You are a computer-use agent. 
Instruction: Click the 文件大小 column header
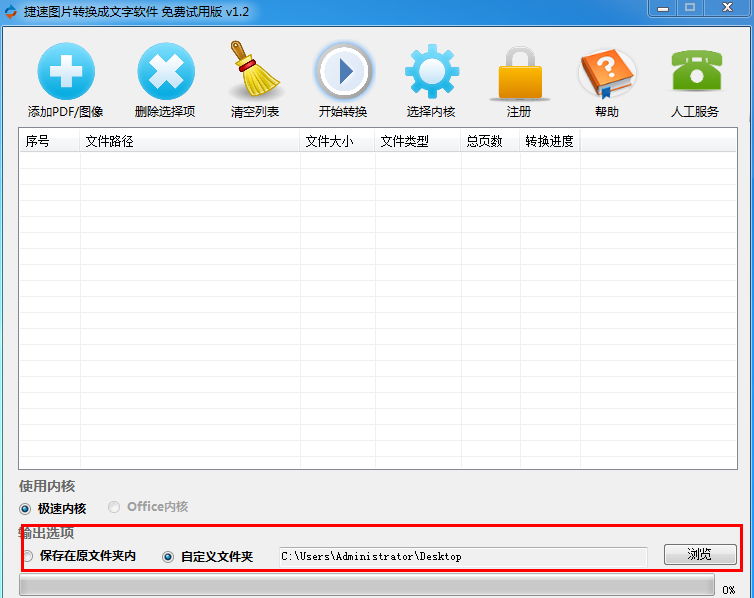(x=337, y=141)
